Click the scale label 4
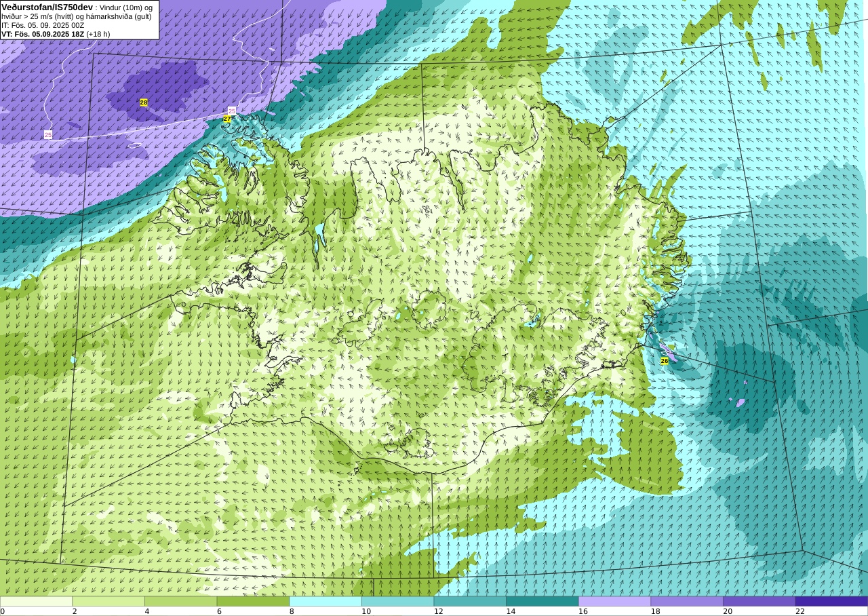868x616 pixels. (147, 611)
